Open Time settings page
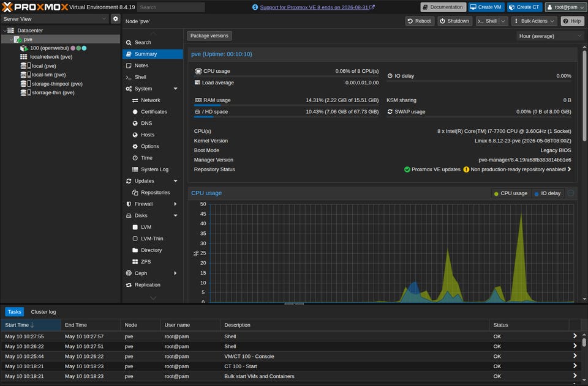This screenshot has width=588, height=386. click(x=153, y=158)
